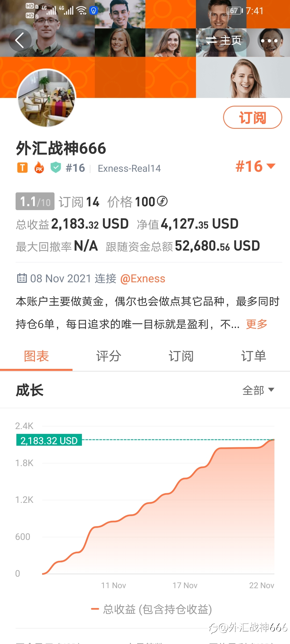Image resolution: width=290 pixels, height=644 pixels.
Task: Switch to 主页 homepage view
Action: click(x=223, y=41)
